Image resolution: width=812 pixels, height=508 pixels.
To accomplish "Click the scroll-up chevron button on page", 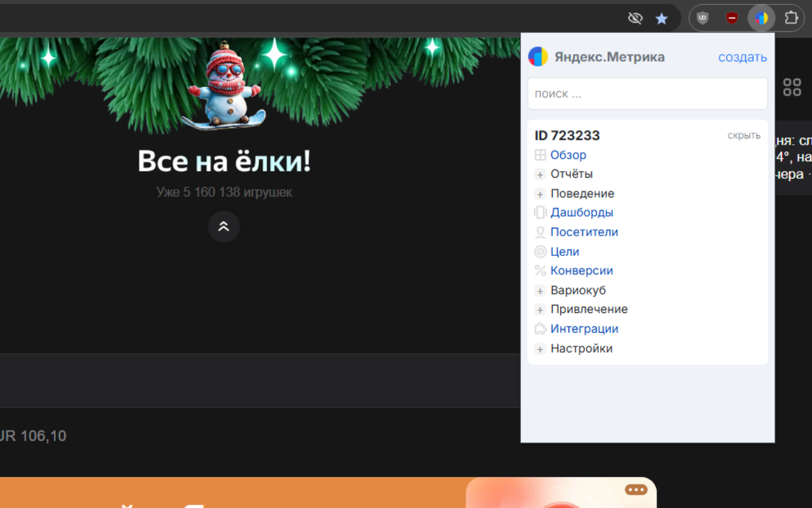I will click(223, 227).
